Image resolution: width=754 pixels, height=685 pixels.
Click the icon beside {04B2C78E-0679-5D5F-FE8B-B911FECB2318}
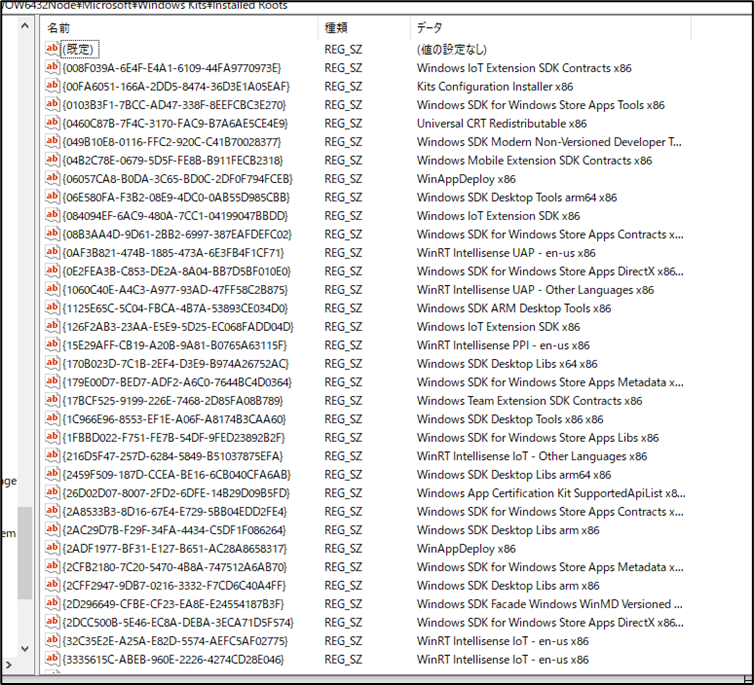tap(52, 160)
